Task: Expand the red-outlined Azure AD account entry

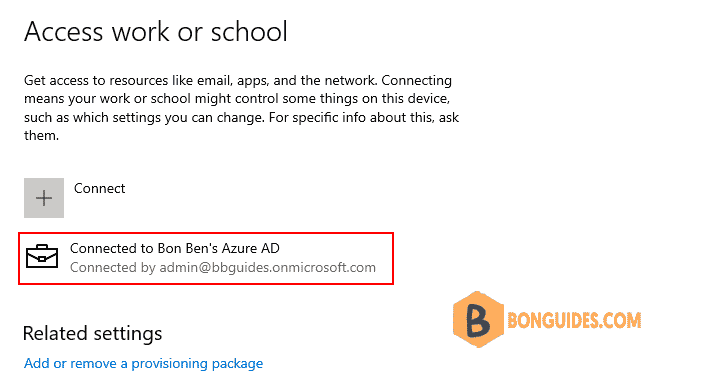Action: tap(206, 258)
